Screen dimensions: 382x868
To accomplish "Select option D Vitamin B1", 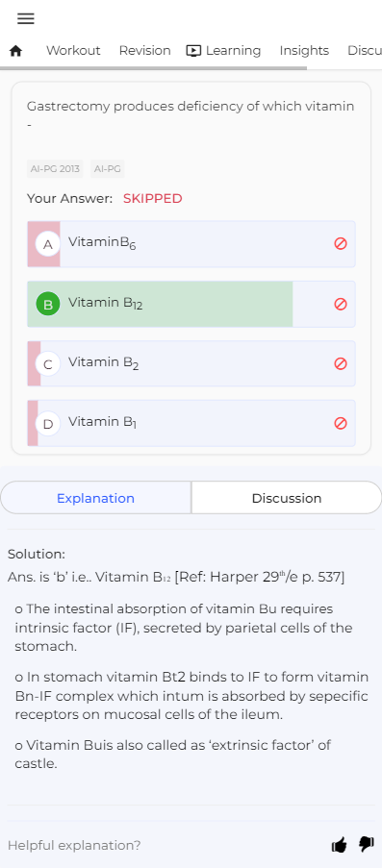I will coord(191,424).
